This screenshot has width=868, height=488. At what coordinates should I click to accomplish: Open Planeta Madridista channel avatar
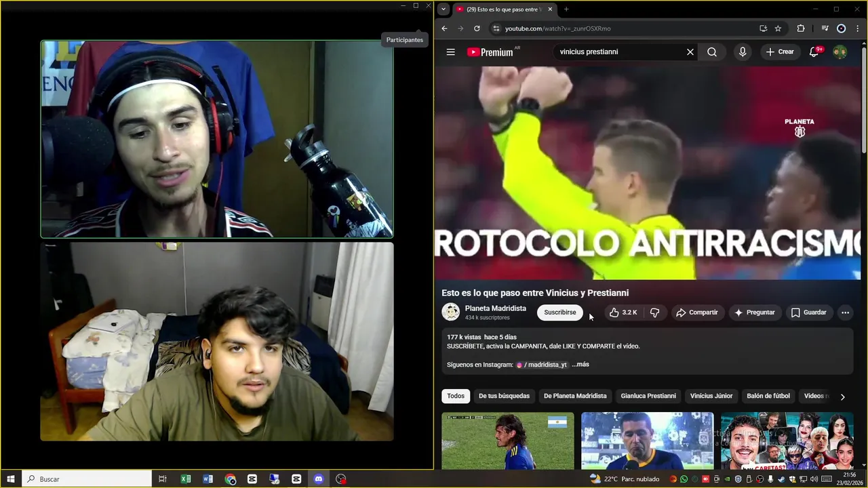[x=450, y=312]
